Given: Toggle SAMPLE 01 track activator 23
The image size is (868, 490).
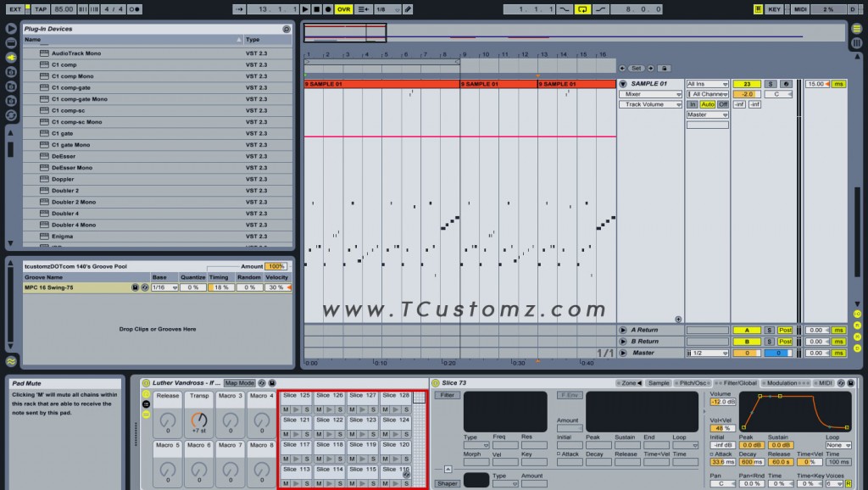Looking at the screenshot, I should tap(747, 84).
